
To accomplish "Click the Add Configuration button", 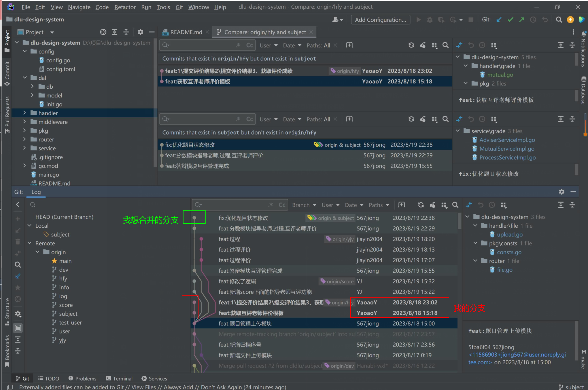I will pos(380,20).
